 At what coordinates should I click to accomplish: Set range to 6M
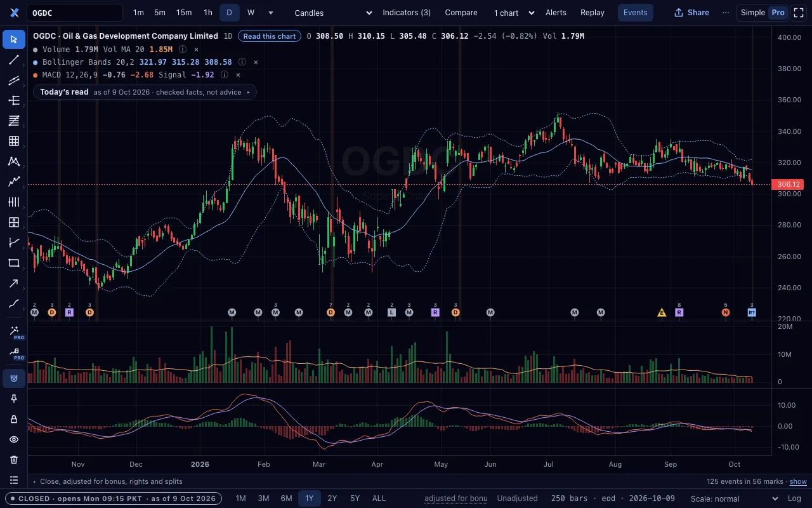tap(287, 498)
